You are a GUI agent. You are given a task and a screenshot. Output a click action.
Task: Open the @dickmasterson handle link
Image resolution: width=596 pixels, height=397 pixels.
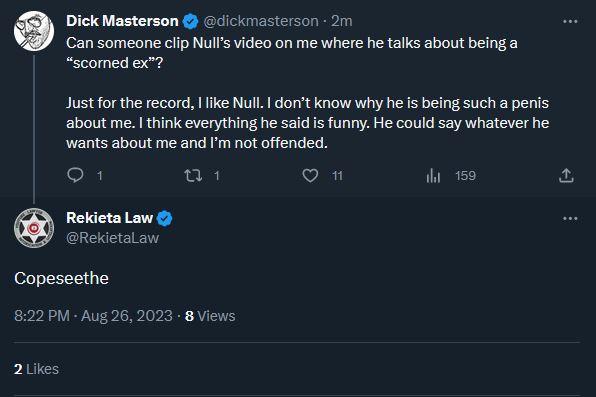[x=261, y=21]
